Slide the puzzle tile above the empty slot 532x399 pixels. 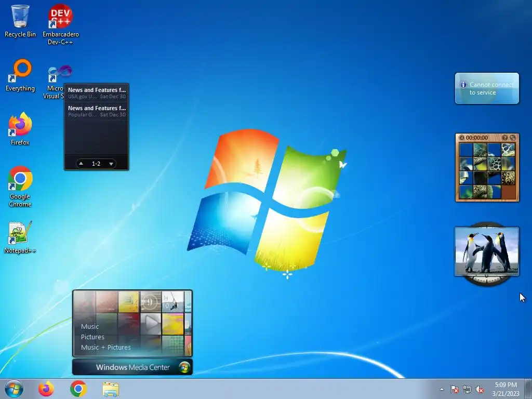coord(508,178)
